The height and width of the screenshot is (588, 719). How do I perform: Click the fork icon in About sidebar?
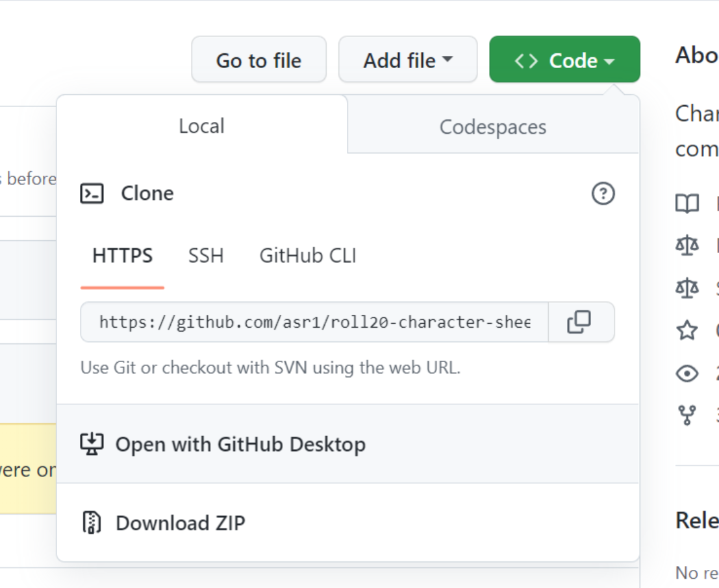click(x=687, y=415)
